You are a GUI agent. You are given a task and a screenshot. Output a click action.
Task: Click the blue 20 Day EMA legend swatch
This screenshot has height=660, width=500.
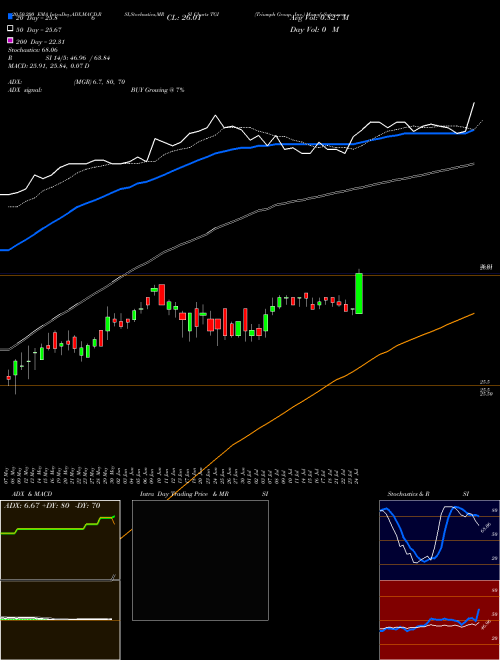10,17
